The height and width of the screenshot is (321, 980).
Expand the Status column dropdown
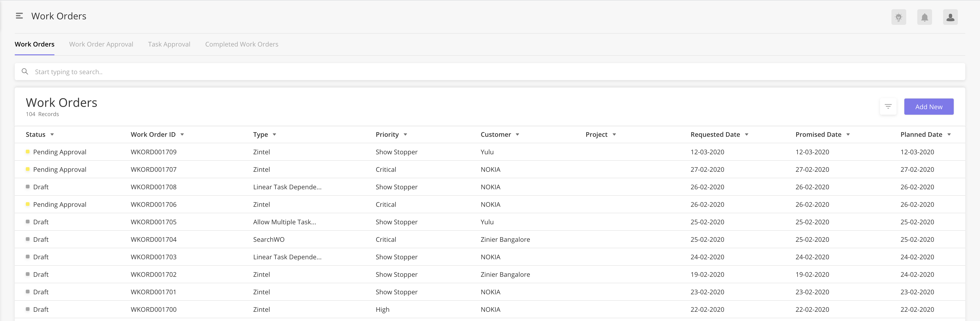52,135
